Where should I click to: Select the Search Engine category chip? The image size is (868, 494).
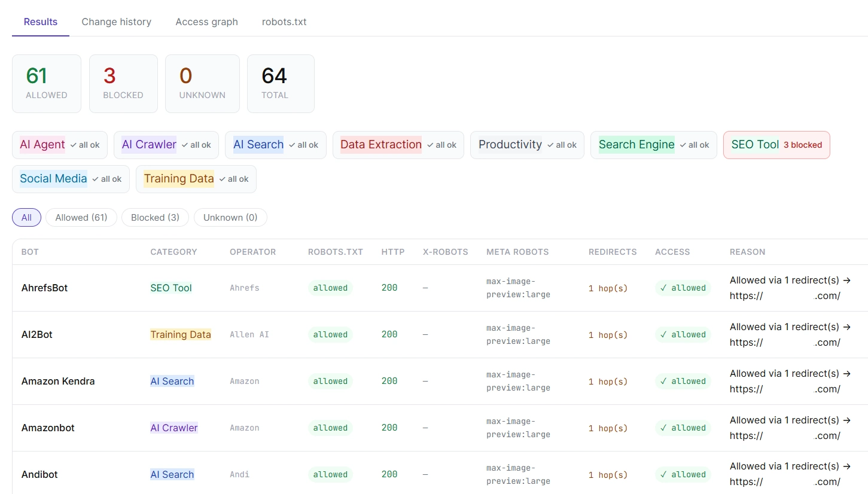[x=654, y=145]
